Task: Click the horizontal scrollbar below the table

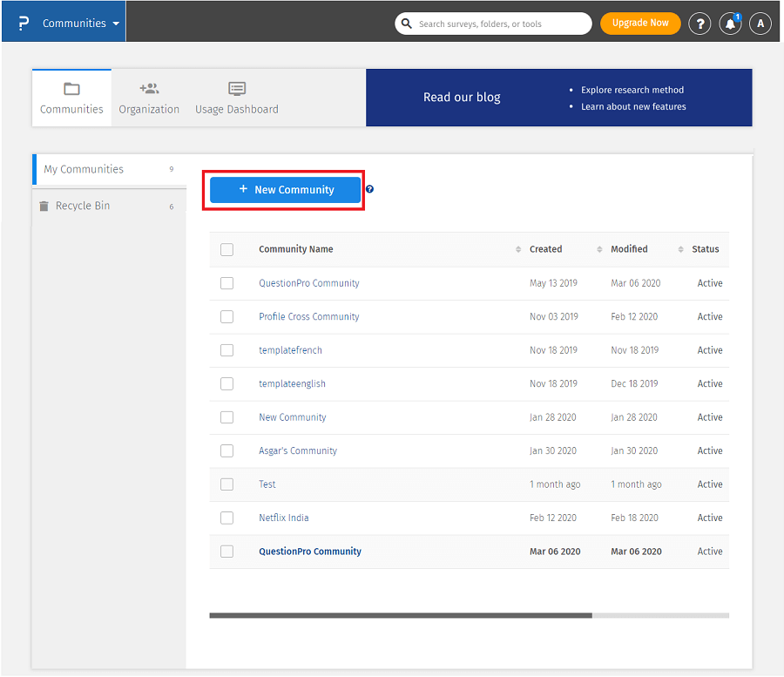Action: pos(401,615)
